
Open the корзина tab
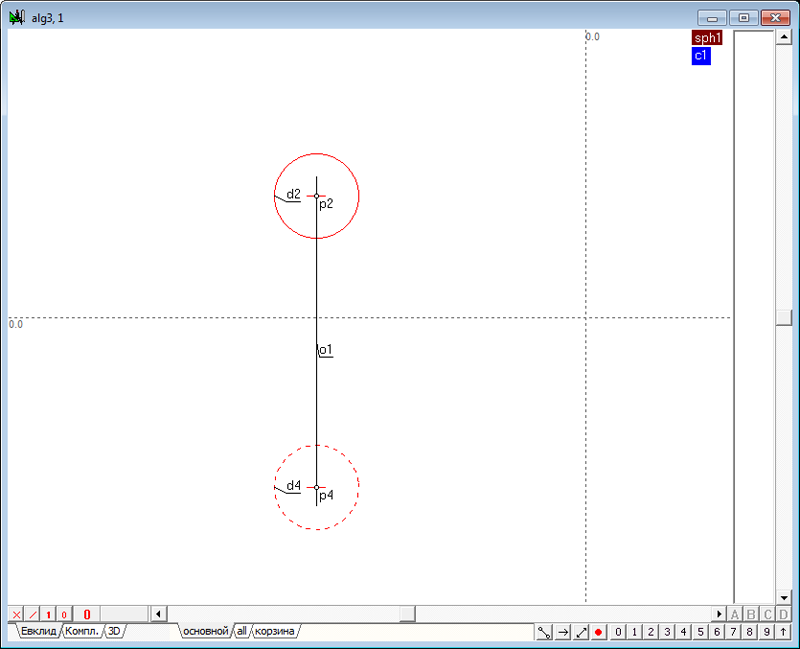pos(274,631)
